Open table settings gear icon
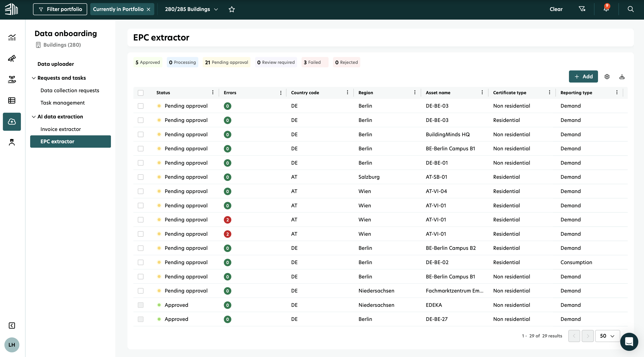 pos(607,77)
